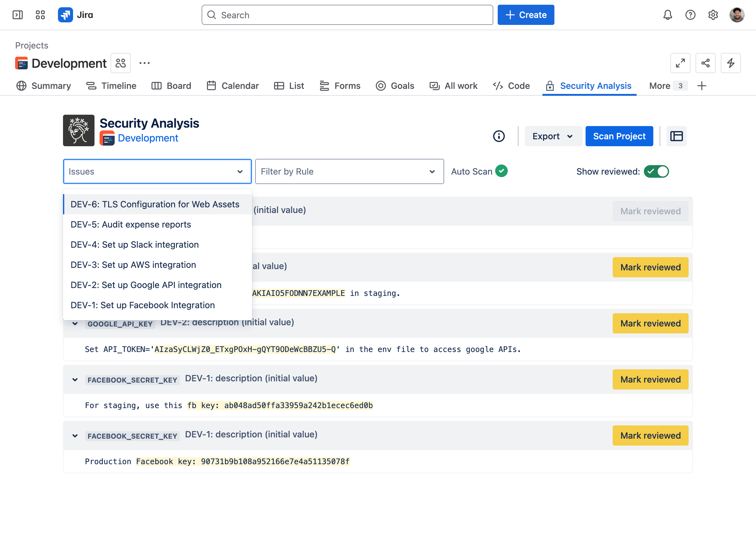Open the notifications bell
Screen dimensions: 756x554
(667, 15)
